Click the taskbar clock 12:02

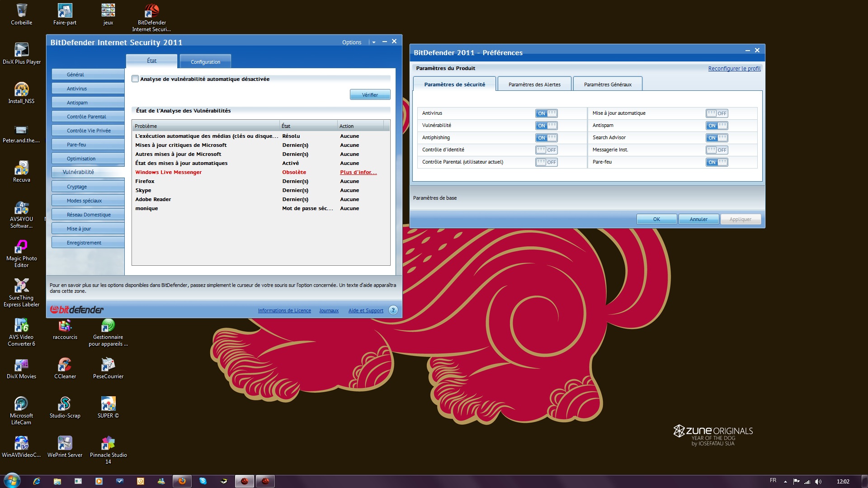click(843, 482)
